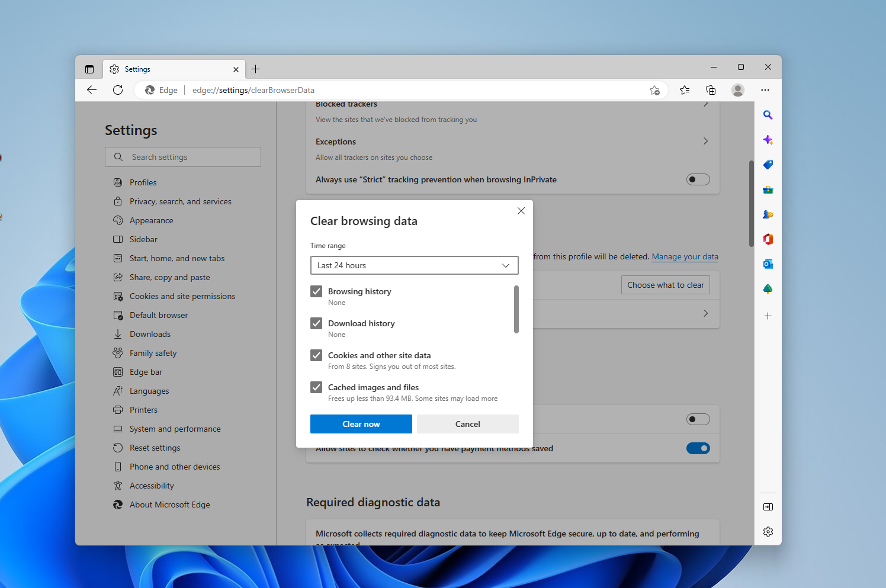Open browser Settings and more menu
Image resolution: width=886 pixels, height=588 pixels.
coord(765,90)
